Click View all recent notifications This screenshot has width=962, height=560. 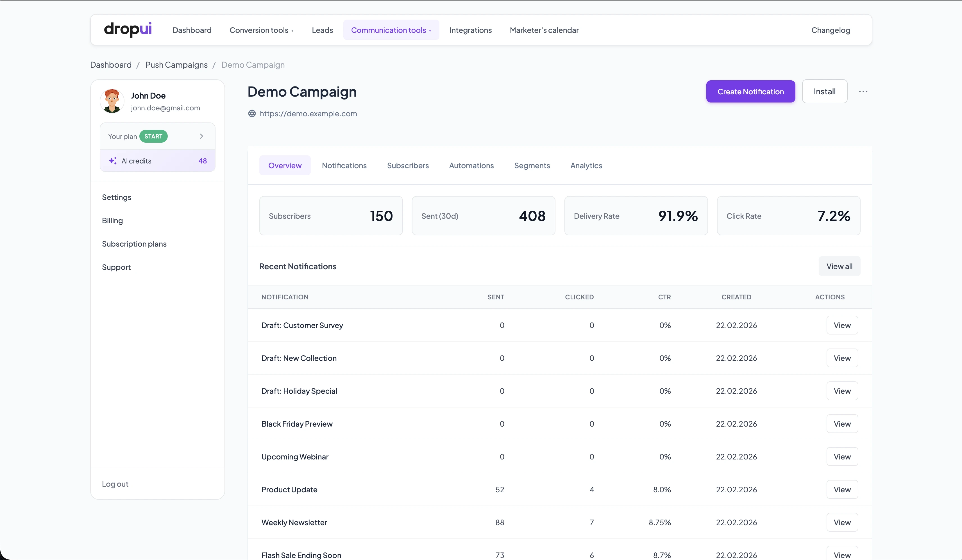point(839,266)
